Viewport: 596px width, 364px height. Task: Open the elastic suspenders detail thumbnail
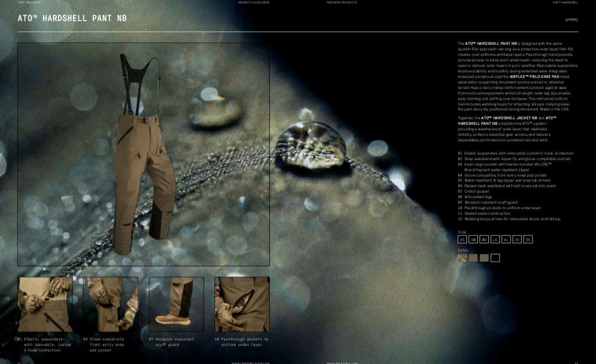[x=45, y=304]
